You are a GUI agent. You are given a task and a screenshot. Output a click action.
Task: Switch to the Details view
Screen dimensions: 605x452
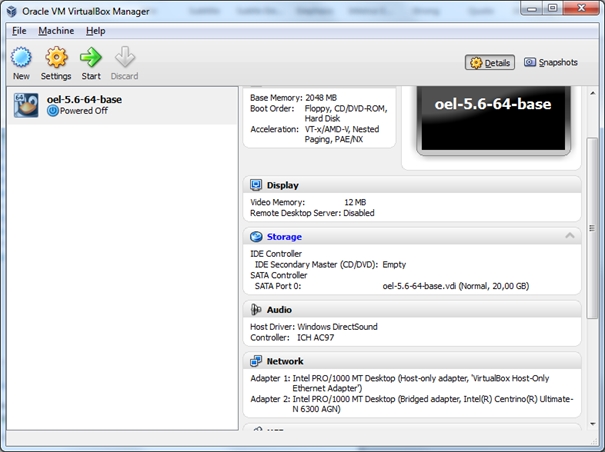click(490, 63)
